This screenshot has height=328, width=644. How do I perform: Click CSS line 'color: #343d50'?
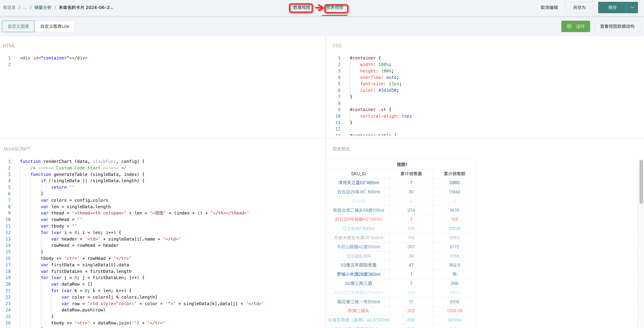pos(379,90)
